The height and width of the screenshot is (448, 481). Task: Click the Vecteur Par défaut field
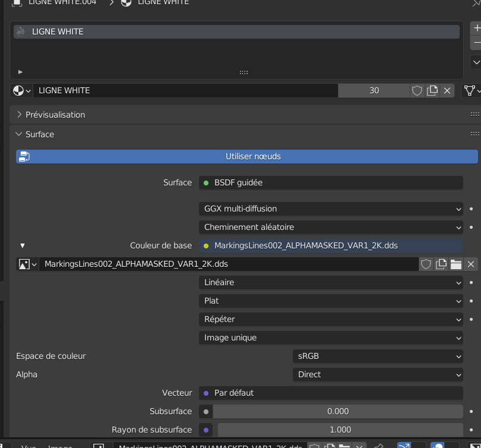pyautogui.click(x=331, y=393)
